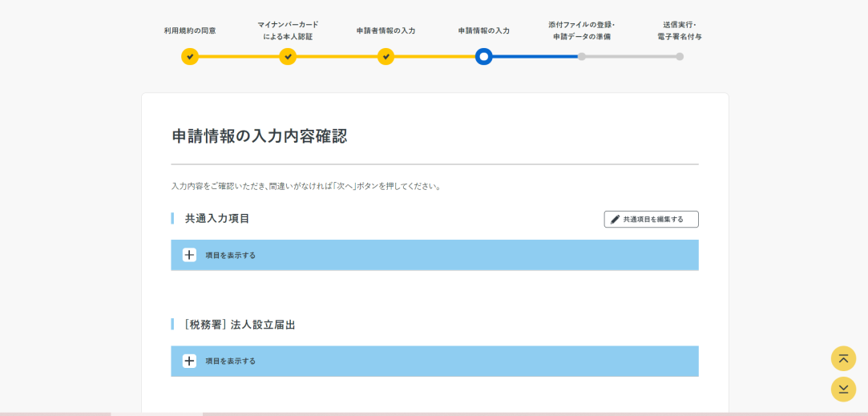Screen dimensions: 868x416
Task: Expand the plus icon under 法人設立届出
Action: 189,361
